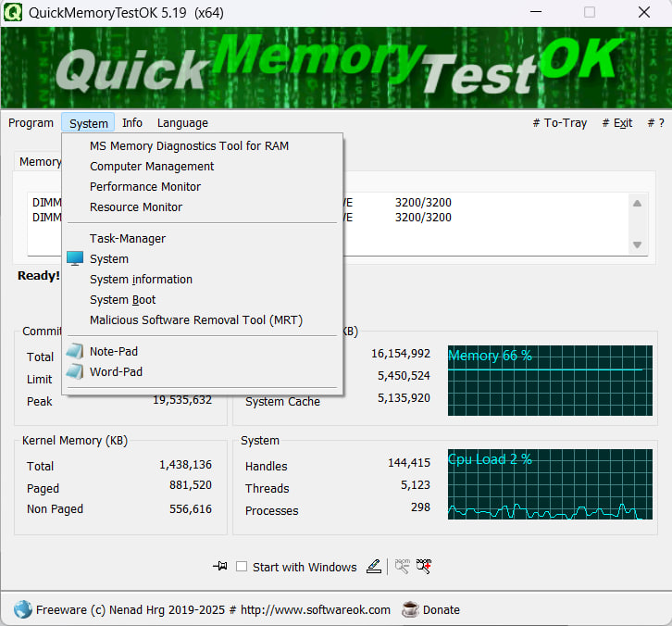Click the Kernel Memory (KB) group label
Screen dimensions: 672x626
75,441
